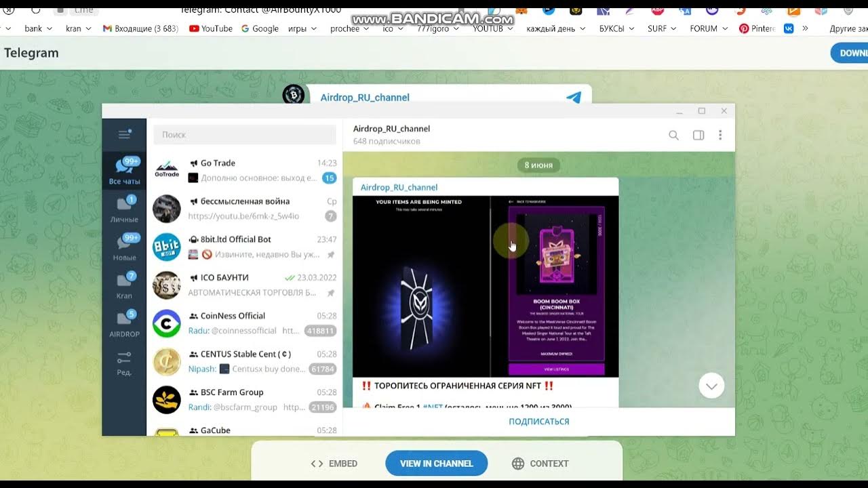Open бессмысленная война chat
This screenshot has height=488, width=868.
pos(245,209)
